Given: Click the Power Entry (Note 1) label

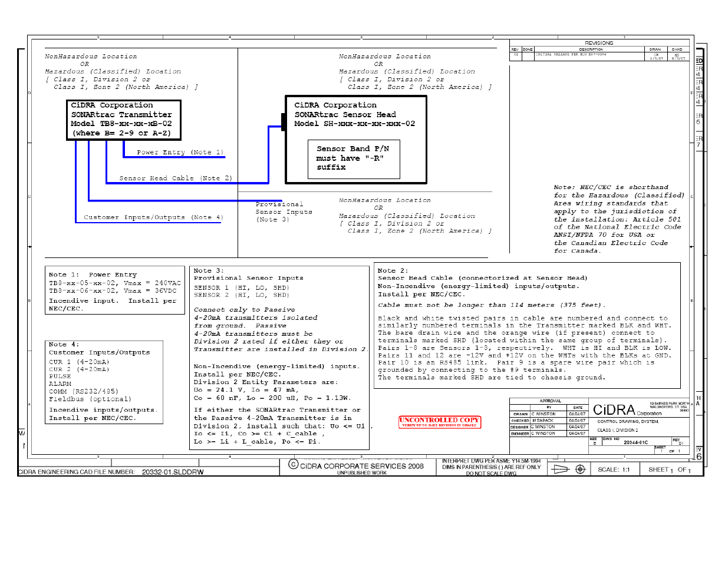Looking at the screenshot, I should tap(180, 152).
